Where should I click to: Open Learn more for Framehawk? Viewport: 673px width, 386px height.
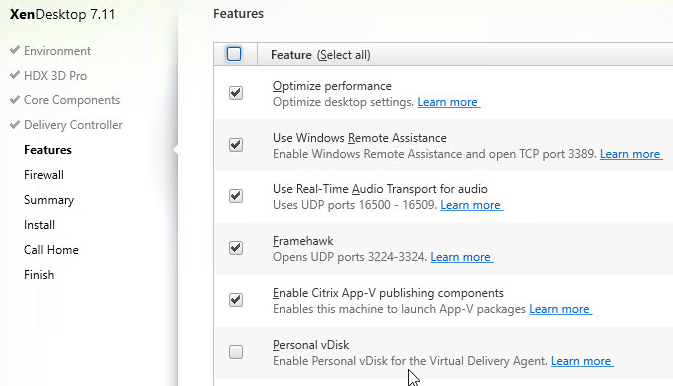point(461,257)
